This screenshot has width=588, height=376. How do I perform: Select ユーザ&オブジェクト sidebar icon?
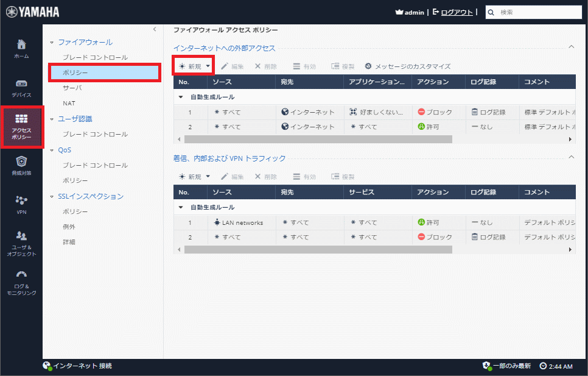click(21, 236)
